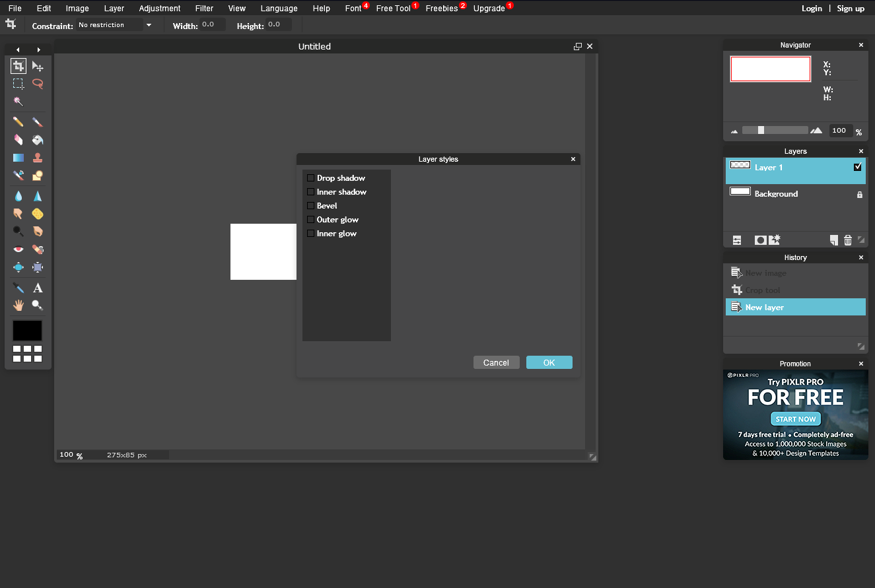
Task: Select the Type text tool
Action: [x=38, y=288]
